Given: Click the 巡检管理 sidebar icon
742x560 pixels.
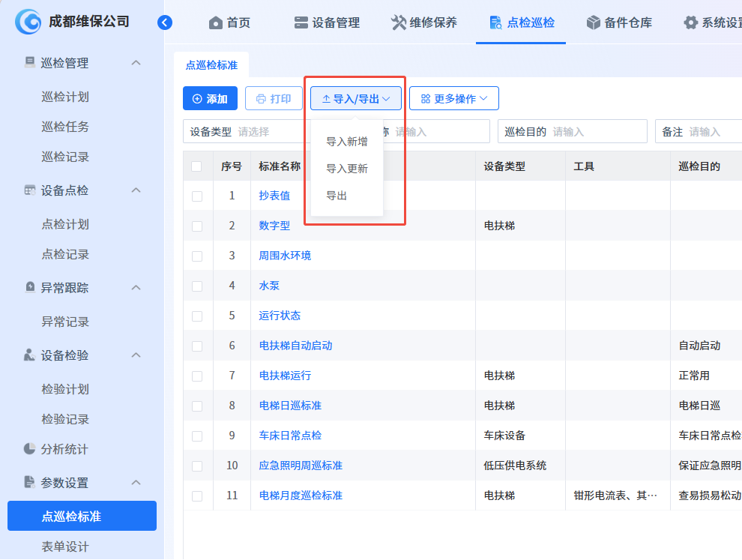Looking at the screenshot, I should coord(30,62).
